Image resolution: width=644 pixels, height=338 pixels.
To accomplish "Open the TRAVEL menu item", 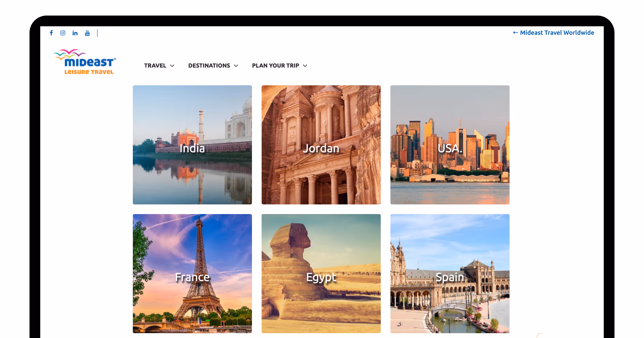I will pos(155,65).
